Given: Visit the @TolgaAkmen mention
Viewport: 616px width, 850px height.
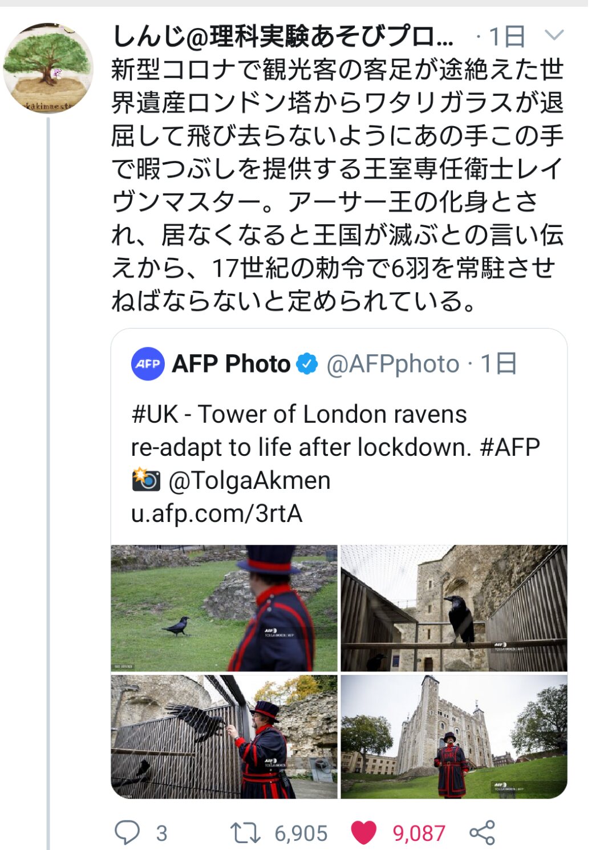Looking at the screenshot, I should coord(249,480).
